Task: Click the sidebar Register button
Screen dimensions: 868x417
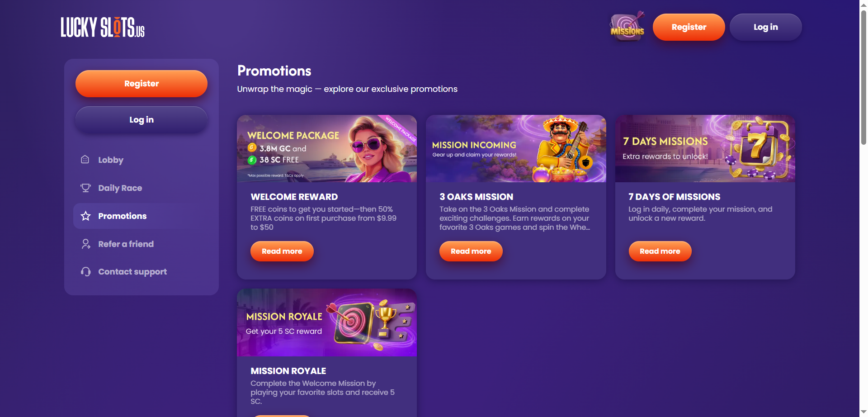Action: (142, 84)
